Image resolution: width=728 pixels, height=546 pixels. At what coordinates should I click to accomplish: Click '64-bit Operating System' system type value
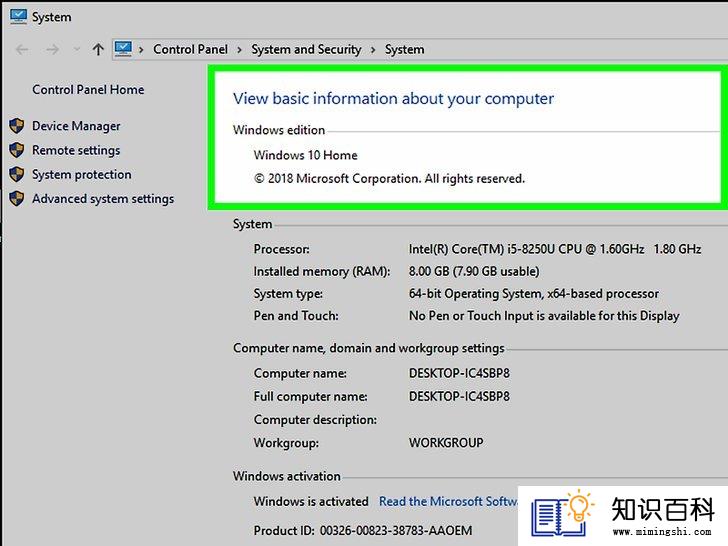(x=533, y=294)
